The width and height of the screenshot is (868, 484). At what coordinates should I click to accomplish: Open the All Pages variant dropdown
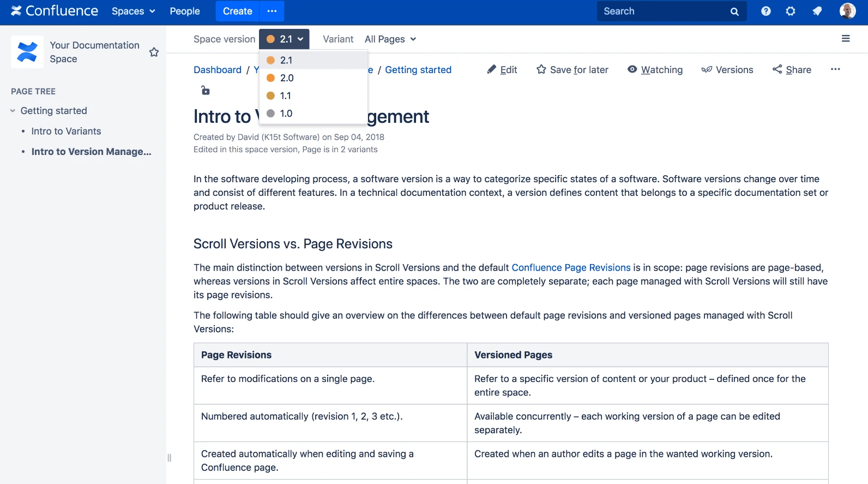pyautogui.click(x=390, y=39)
